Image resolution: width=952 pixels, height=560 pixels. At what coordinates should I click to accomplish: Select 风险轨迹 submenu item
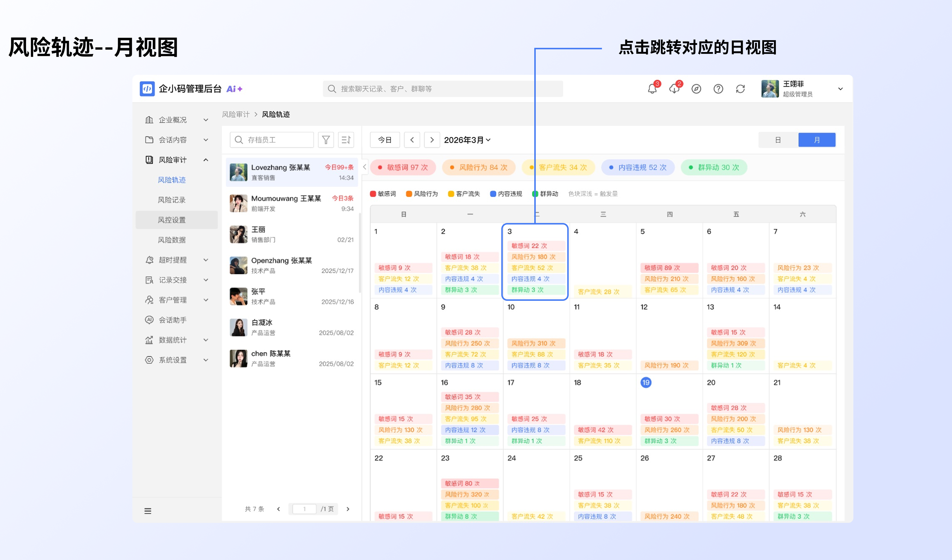[172, 180]
